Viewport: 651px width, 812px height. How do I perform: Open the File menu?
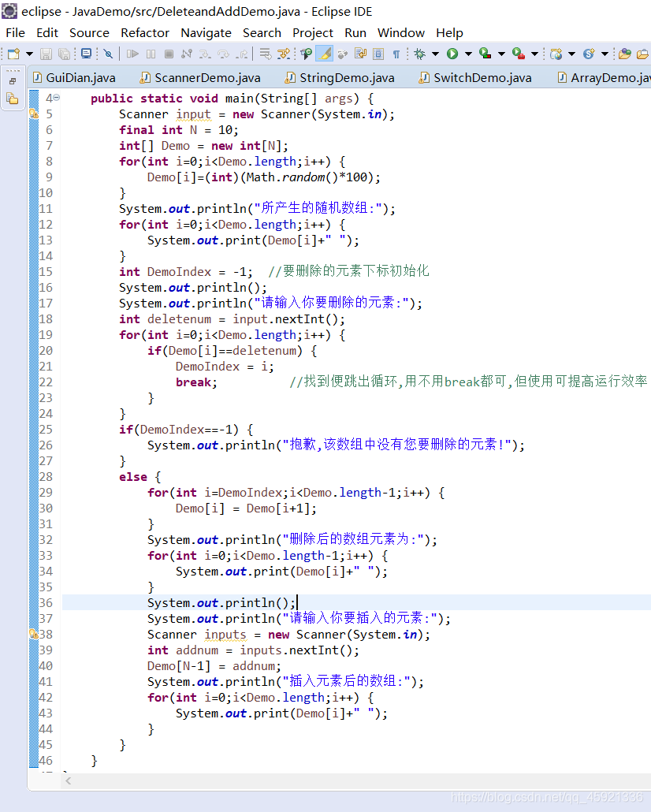[15, 32]
